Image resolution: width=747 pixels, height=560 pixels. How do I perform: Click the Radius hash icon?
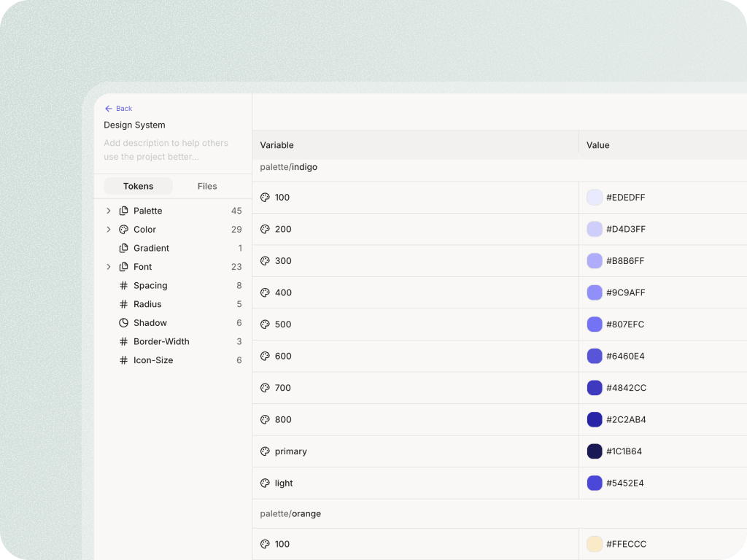(x=123, y=304)
